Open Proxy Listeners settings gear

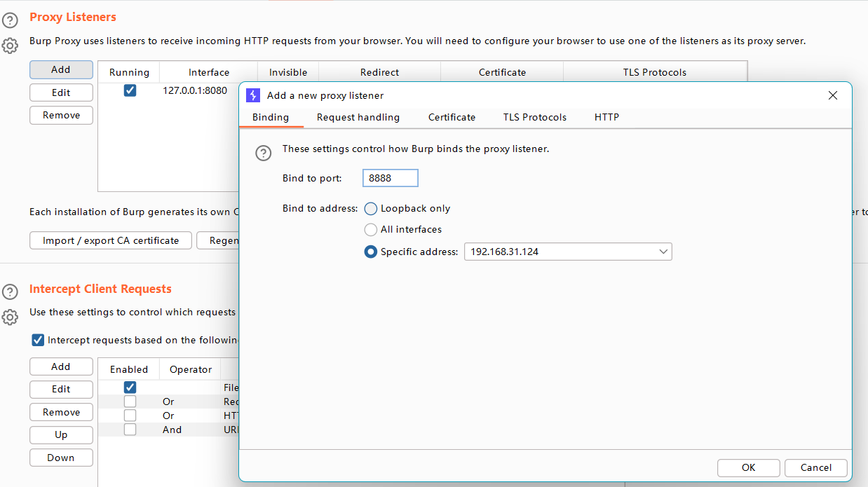click(x=10, y=46)
